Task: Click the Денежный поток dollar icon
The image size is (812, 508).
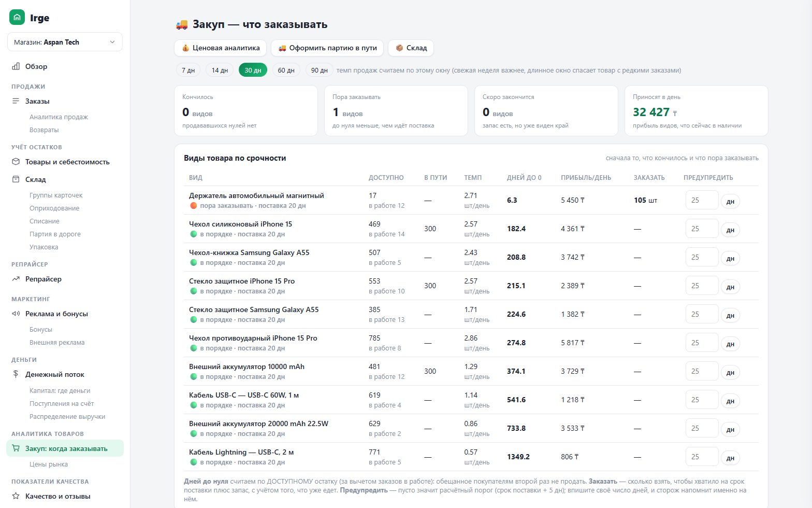Action: tap(16, 374)
